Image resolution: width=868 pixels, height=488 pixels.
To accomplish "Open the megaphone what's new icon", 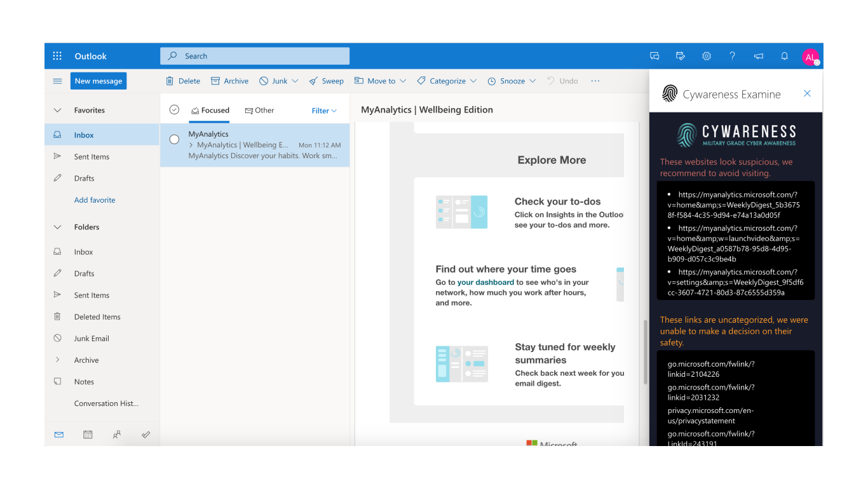I will [759, 56].
